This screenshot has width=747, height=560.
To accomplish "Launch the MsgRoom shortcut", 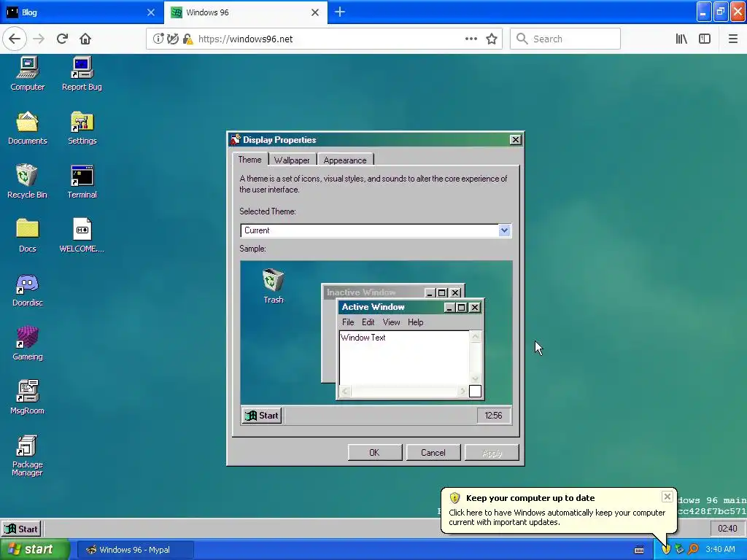I will click(27, 397).
